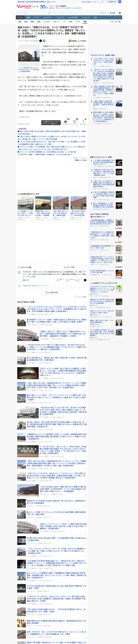Open the オリジナル tab
The image size is (138, 644).
coord(60,17)
